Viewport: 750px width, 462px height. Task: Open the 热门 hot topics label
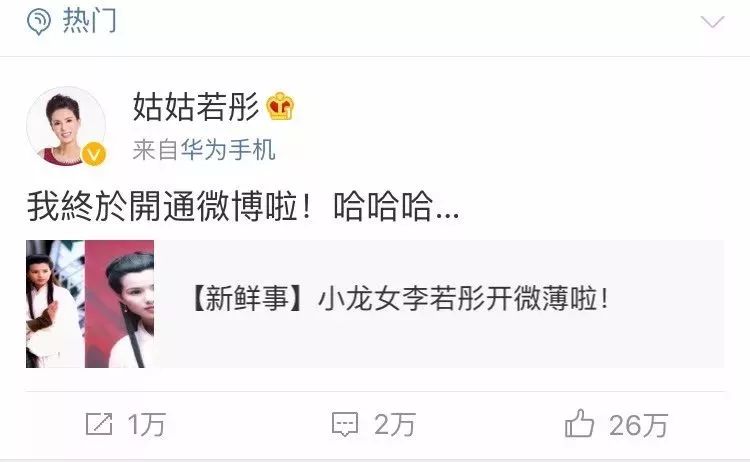click(89, 21)
